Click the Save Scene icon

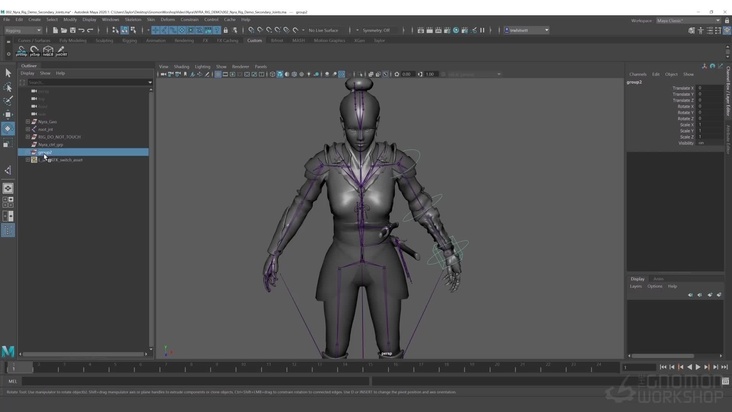[73, 30]
